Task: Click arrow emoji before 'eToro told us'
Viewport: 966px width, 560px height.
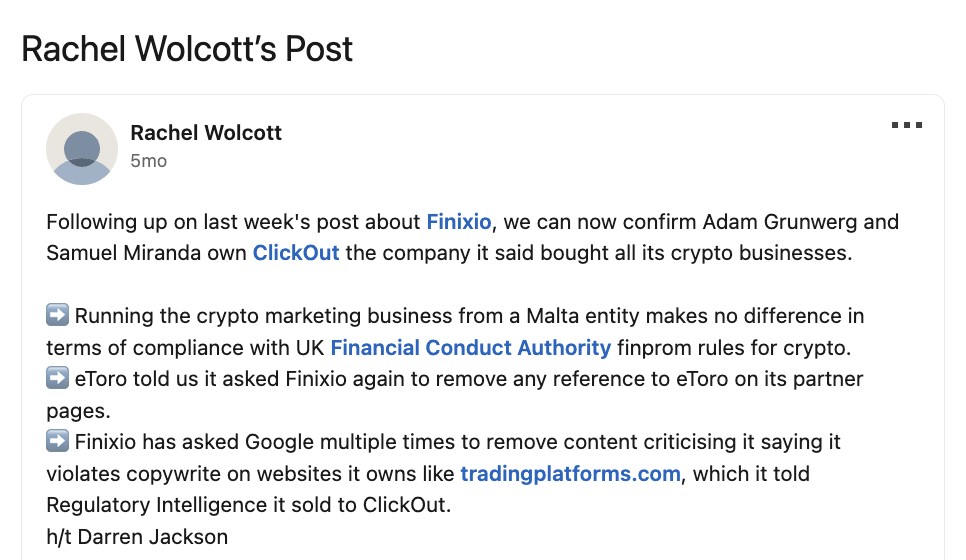Action: click(x=57, y=378)
